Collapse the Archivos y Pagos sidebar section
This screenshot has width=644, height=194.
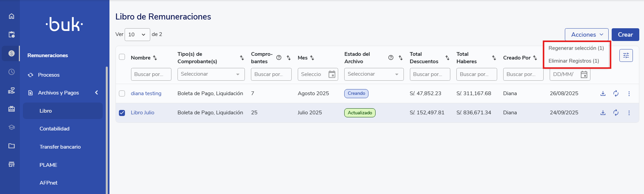pos(97,92)
